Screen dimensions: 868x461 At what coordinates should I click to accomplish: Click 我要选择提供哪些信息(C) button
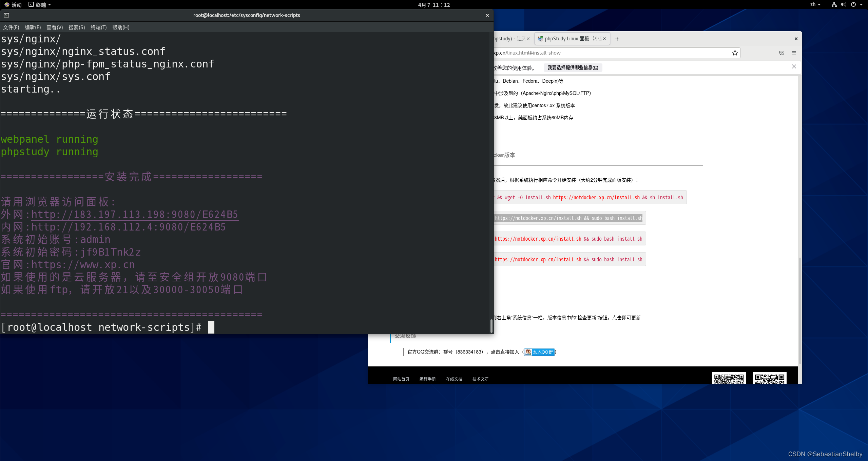(x=573, y=68)
